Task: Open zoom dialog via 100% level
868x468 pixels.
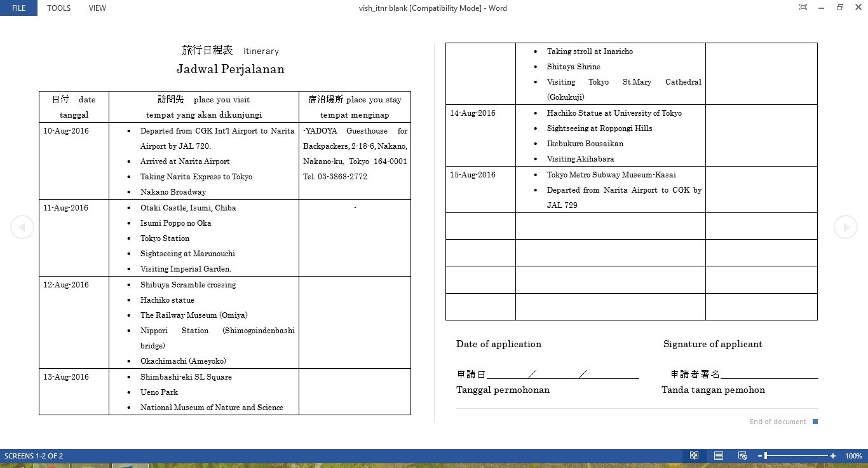Action: click(853, 456)
